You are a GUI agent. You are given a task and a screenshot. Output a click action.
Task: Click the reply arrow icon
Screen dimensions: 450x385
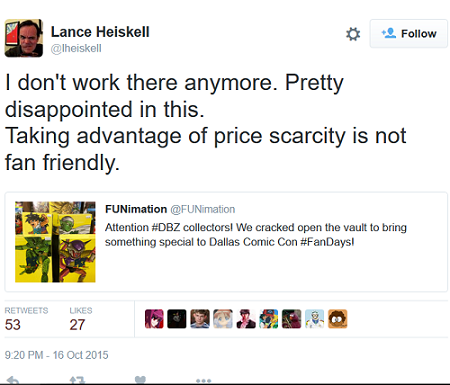pyautogui.click(x=13, y=380)
